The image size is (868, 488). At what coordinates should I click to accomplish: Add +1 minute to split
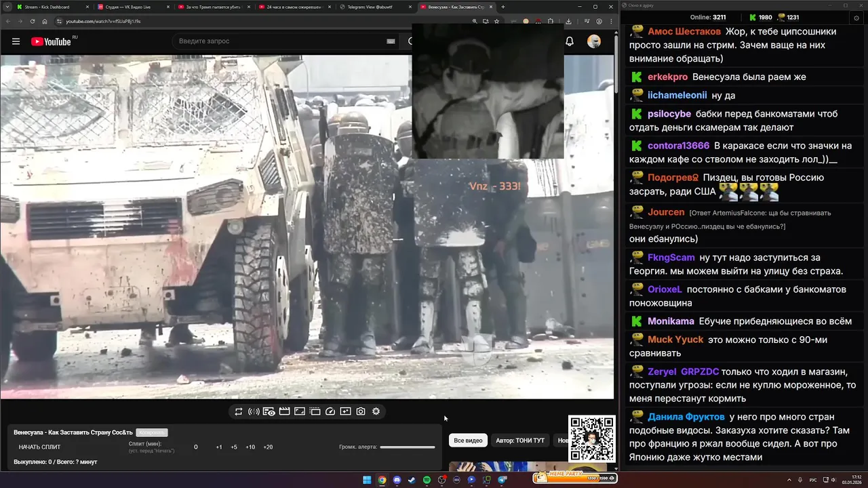[x=219, y=447]
